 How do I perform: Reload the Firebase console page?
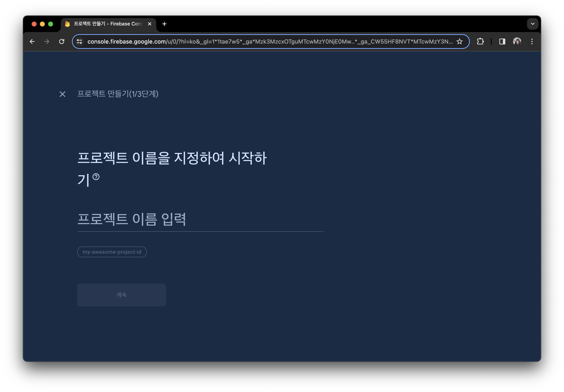[62, 42]
